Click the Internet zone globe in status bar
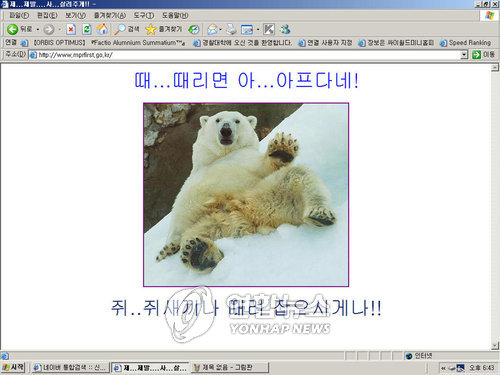This screenshot has width=500, height=375. click(x=409, y=356)
